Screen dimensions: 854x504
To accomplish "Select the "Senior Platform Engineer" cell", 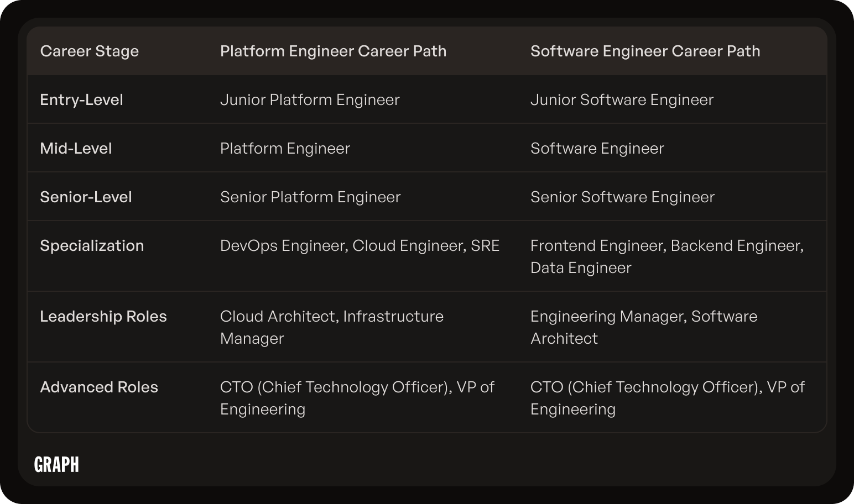I will coord(310,197).
